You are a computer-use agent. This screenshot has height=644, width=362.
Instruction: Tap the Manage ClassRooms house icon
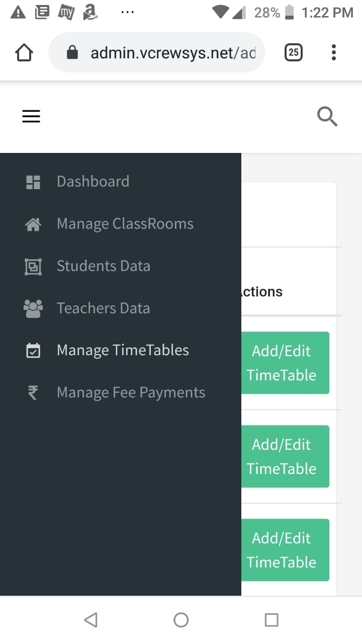[x=33, y=224]
